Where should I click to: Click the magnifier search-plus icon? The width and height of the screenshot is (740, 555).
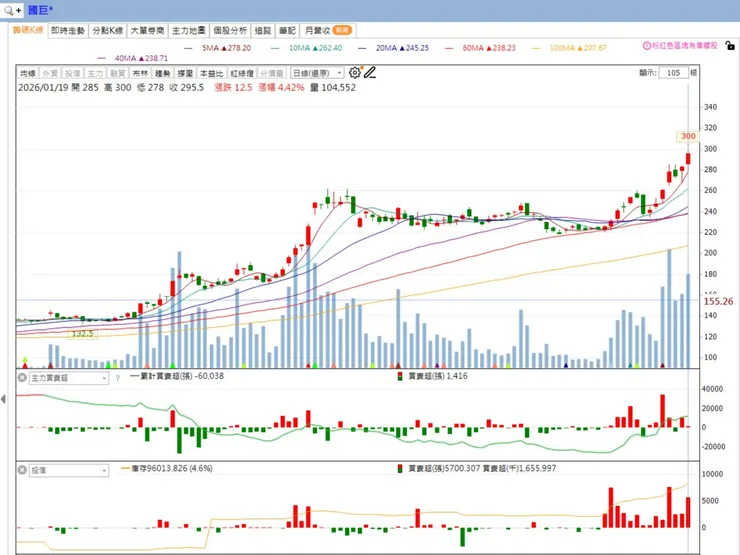point(12,10)
